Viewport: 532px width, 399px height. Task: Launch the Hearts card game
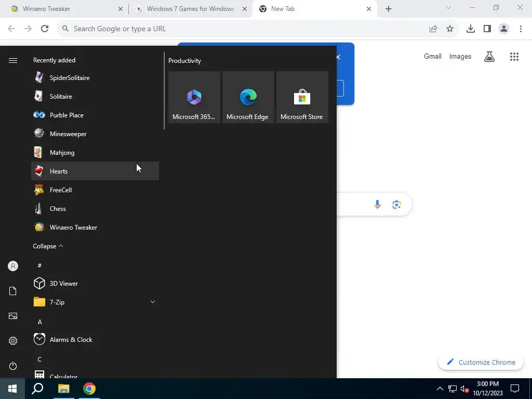tap(95, 171)
